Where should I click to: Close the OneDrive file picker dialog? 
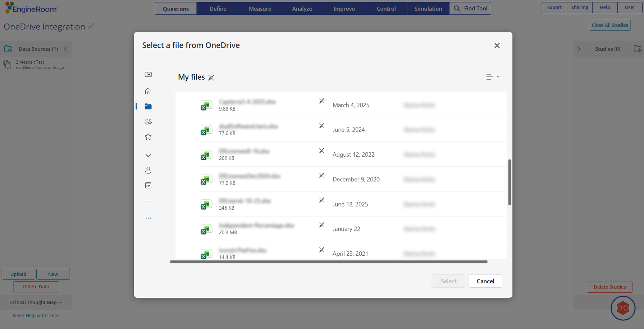[497, 46]
